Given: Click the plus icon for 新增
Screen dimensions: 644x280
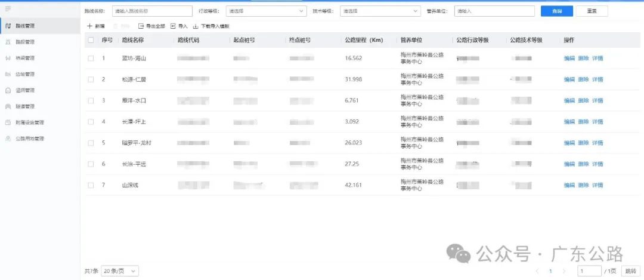Looking at the screenshot, I should pyautogui.click(x=90, y=26).
